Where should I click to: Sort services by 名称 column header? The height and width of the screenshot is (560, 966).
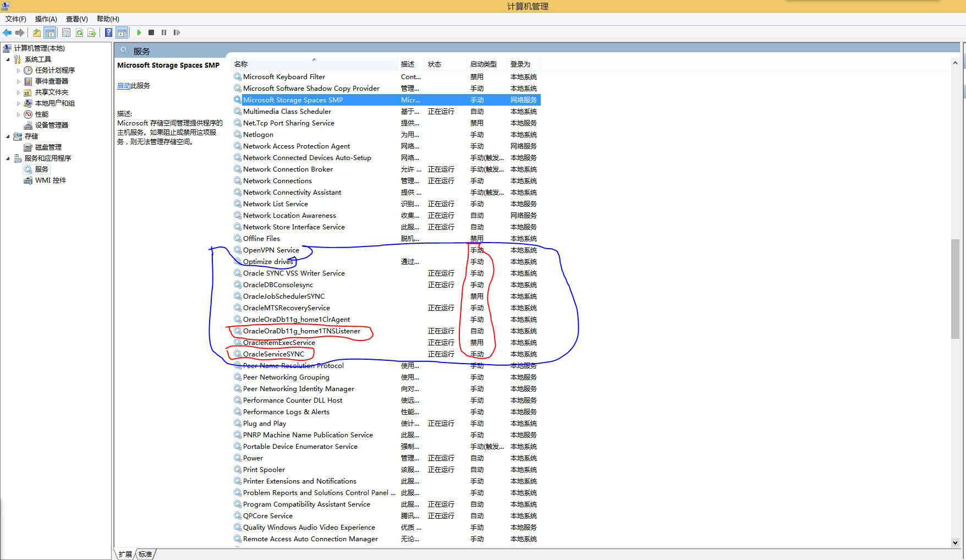[315, 64]
